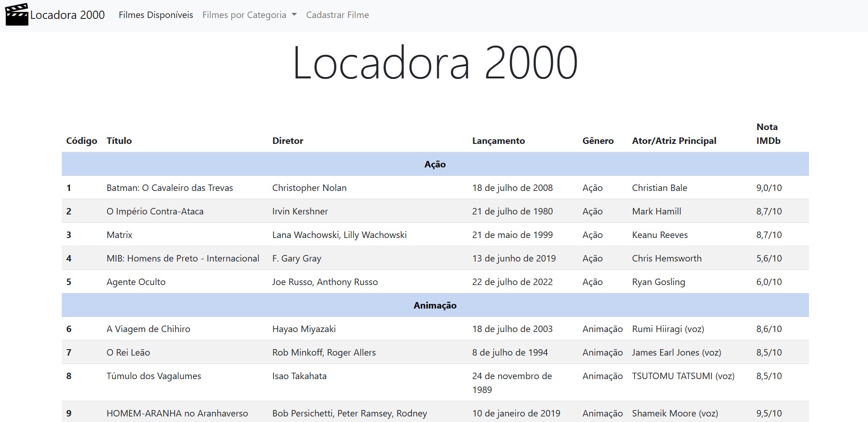Click on the Agente Oculto title
Screen dimensions: 868x422
pyautogui.click(x=136, y=282)
